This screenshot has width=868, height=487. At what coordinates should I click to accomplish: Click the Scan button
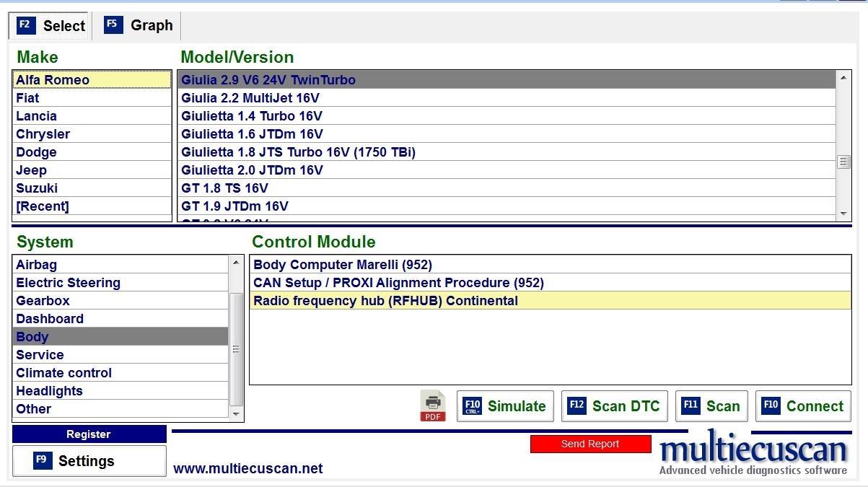711,406
